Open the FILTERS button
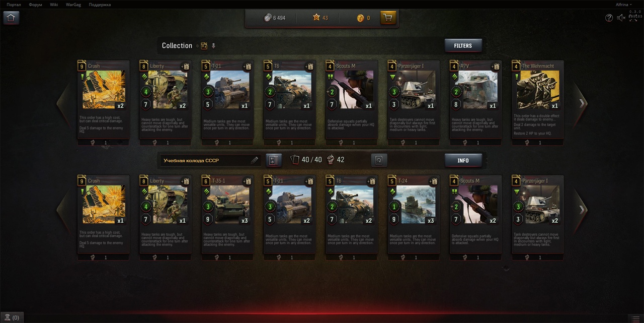Image resolution: width=644 pixels, height=323 pixels. pyautogui.click(x=463, y=46)
